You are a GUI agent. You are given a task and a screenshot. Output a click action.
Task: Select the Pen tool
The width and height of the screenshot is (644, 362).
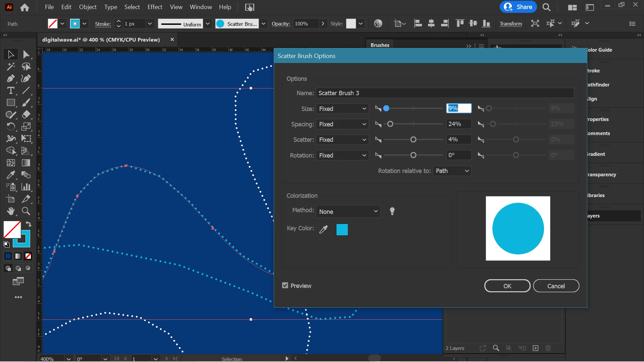coord(10,79)
